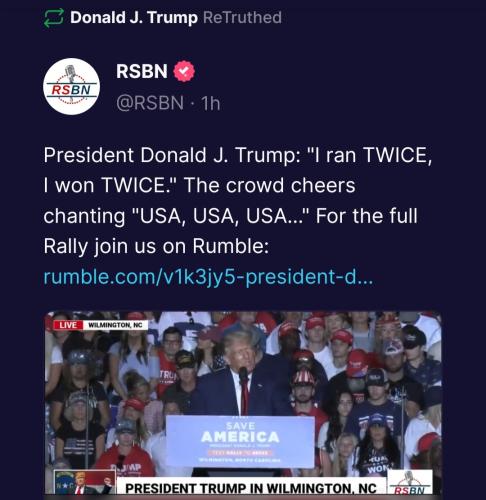Click the "Rally join us on Rumble:" line
Screen dimensions: 486x500
pos(156,247)
